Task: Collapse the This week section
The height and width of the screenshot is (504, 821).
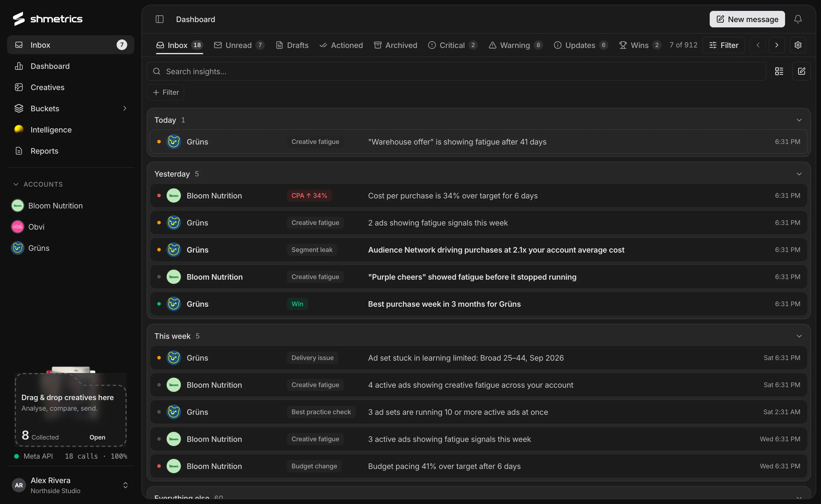Action: pos(799,336)
